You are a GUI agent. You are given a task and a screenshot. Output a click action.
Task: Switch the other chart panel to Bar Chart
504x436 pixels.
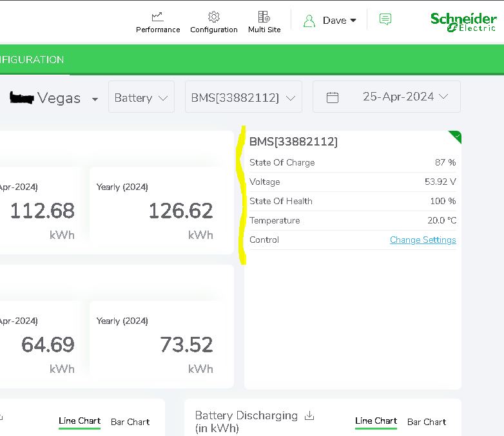[x=130, y=422]
